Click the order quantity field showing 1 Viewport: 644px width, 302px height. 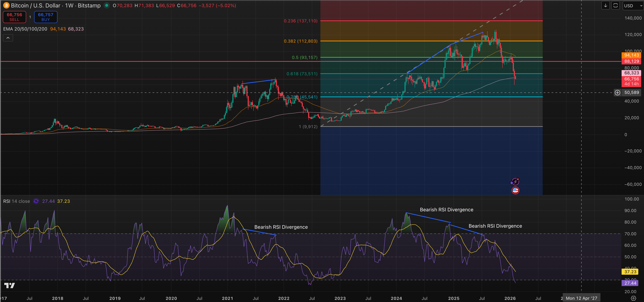(x=30, y=17)
